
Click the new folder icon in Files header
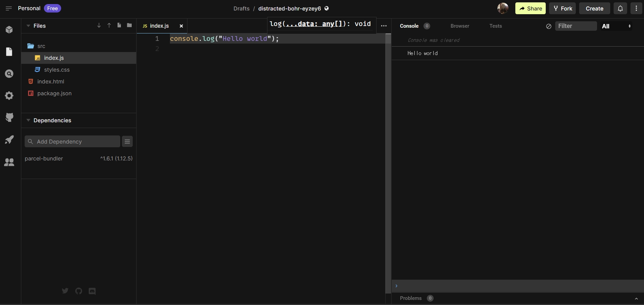(x=129, y=25)
